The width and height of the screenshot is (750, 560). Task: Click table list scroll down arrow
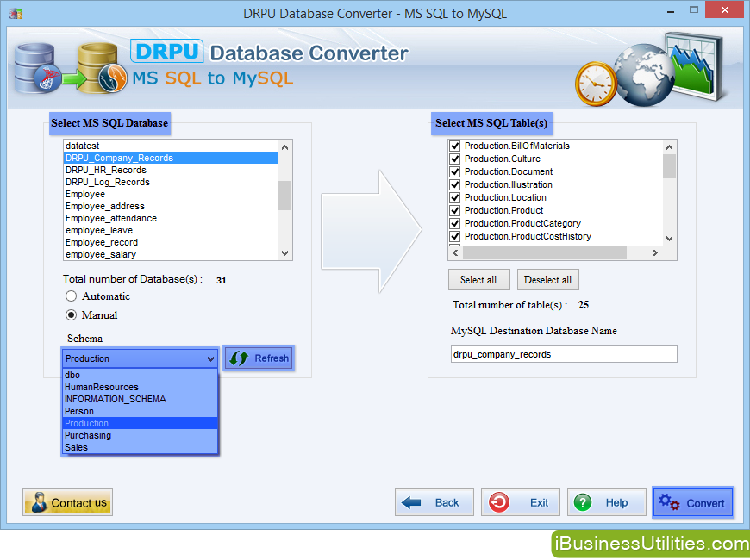click(x=669, y=238)
